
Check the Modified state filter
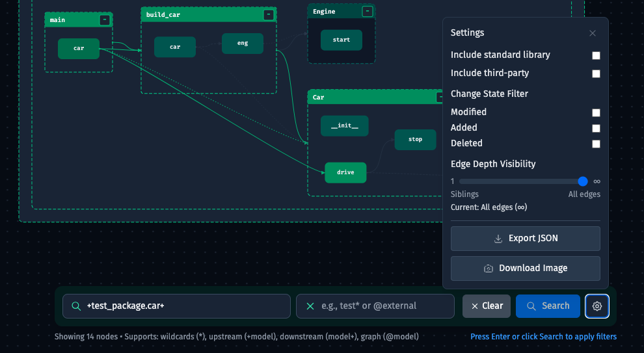(596, 112)
